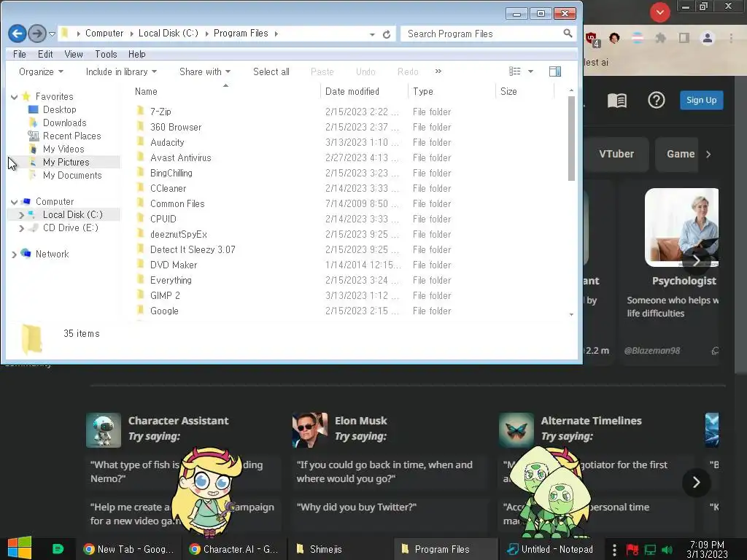Click the Elon Musk character avatar
The image size is (747, 560).
click(309, 430)
